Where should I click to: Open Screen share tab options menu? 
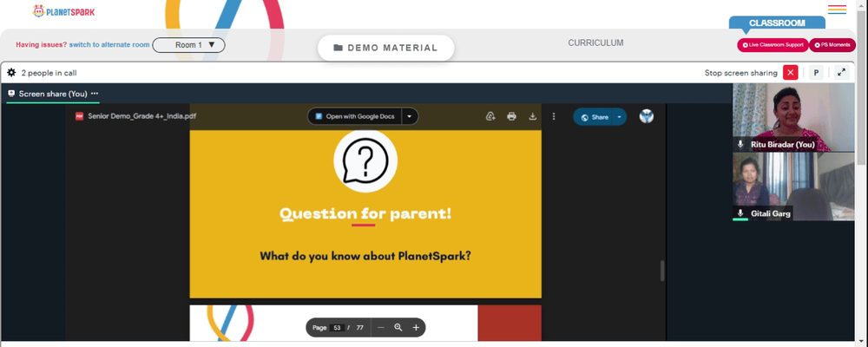[95, 94]
